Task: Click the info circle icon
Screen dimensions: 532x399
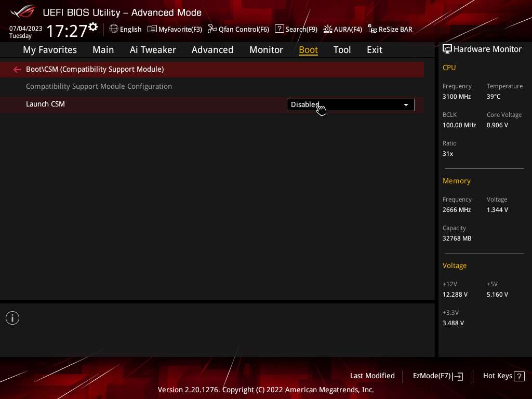Action: [12, 318]
